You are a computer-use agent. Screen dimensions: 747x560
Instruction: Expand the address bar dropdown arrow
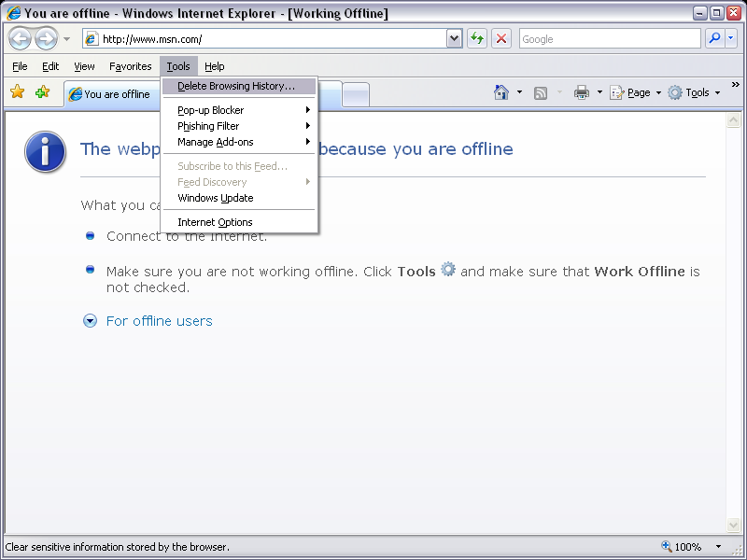point(455,39)
